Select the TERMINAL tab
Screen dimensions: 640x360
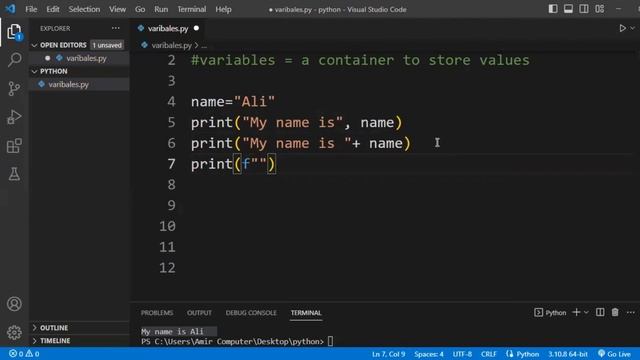click(x=306, y=313)
